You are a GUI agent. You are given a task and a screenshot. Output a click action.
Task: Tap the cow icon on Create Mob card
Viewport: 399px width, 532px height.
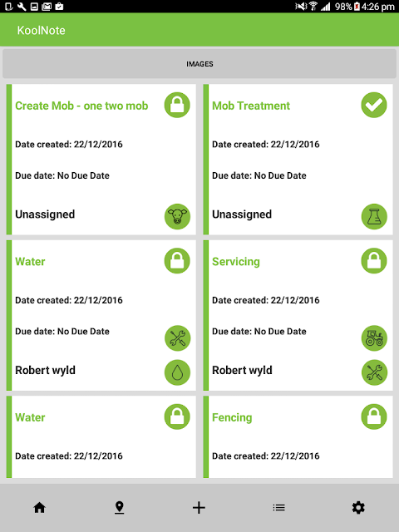tap(177, 216)
